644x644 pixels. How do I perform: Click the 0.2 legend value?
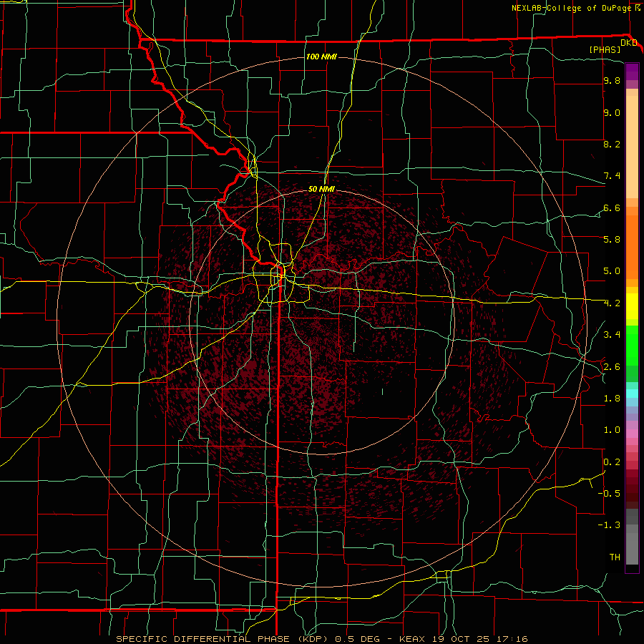612,462
